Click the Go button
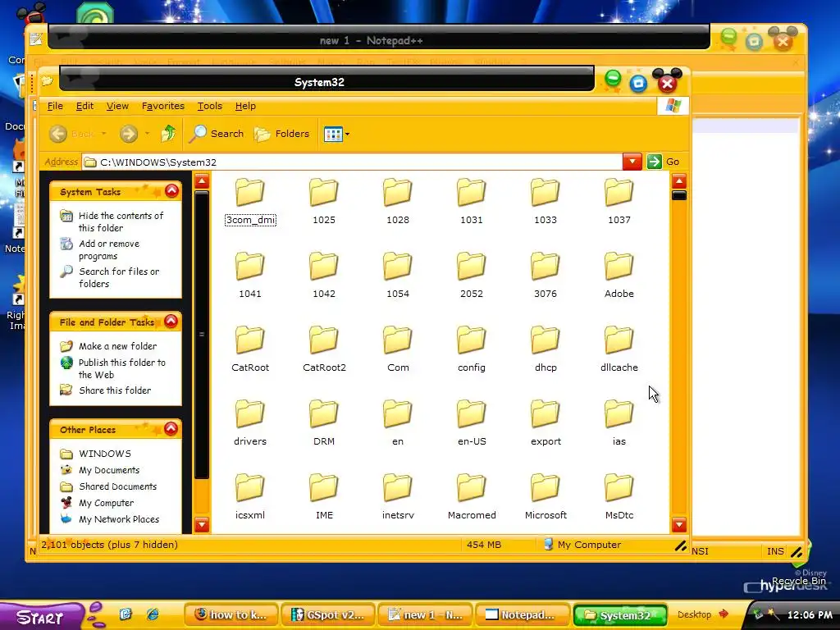Viewport: 840px width, 630px height. (663, 162)
